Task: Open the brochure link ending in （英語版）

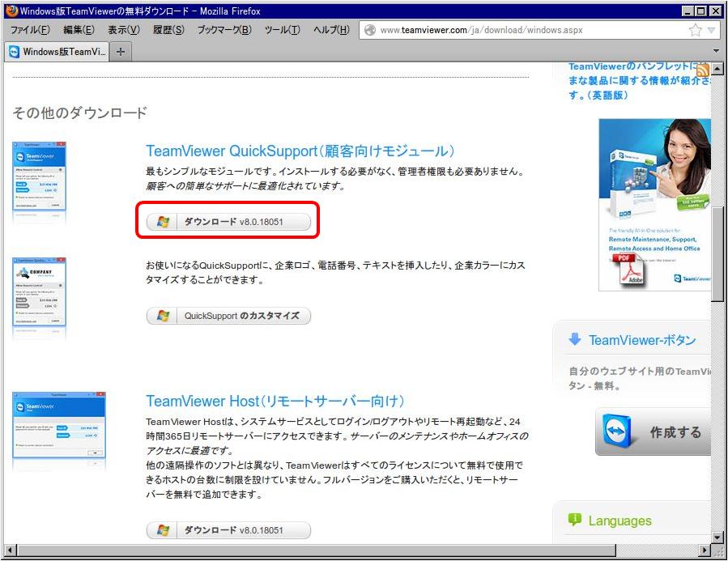Action: (x=639, y=81)
